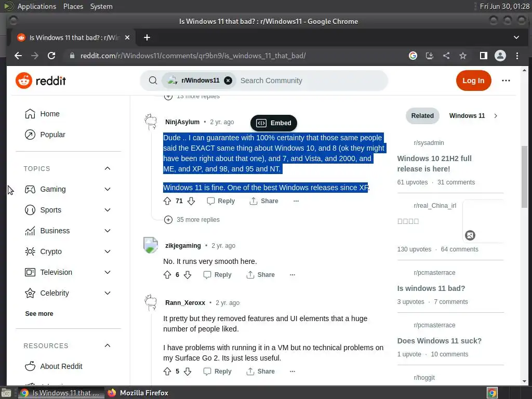532x399 pixels.
Task: Expand the Celebrity topic
Action: point(108,293)
